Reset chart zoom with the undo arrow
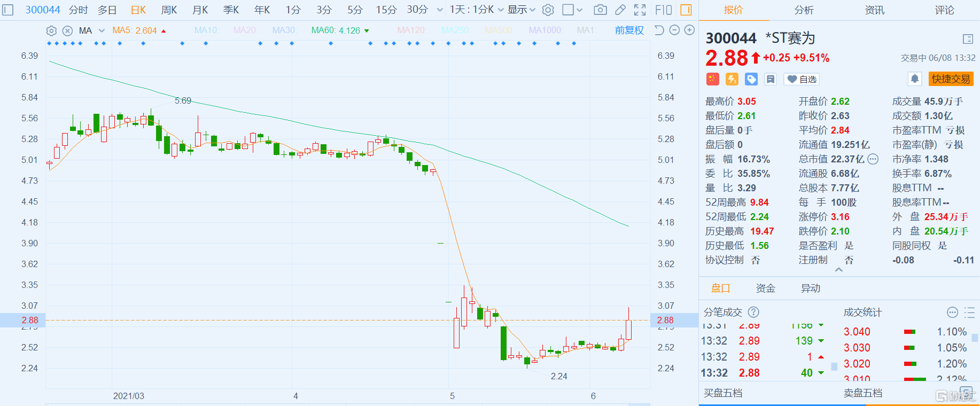 click(x=659, y=30)
